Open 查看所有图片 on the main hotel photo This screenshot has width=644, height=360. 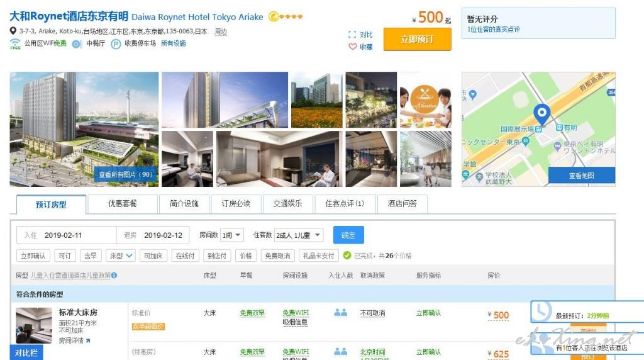[x=126, y=174]
